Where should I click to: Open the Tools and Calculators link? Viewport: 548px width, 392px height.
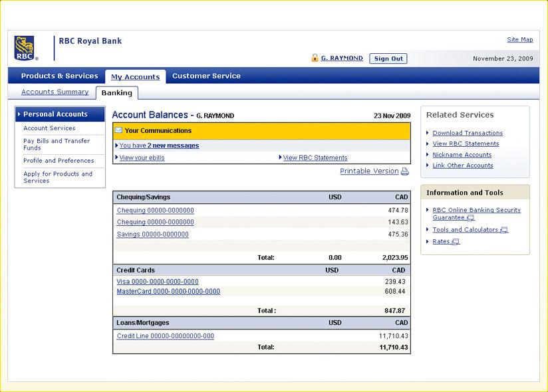click(x=465, y=230)
